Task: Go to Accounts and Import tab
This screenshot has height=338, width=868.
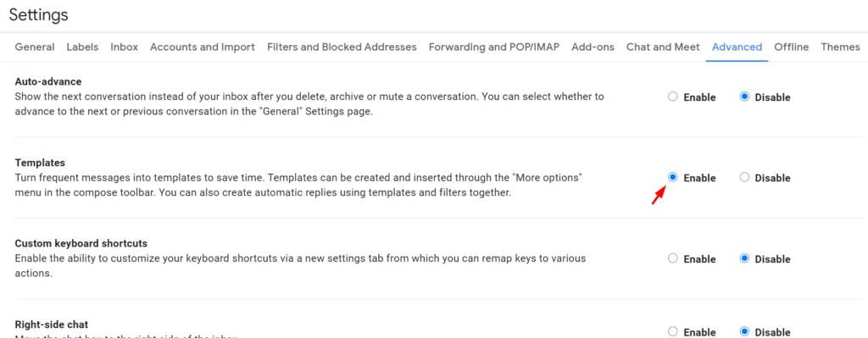Action: [x=203, y=47]
